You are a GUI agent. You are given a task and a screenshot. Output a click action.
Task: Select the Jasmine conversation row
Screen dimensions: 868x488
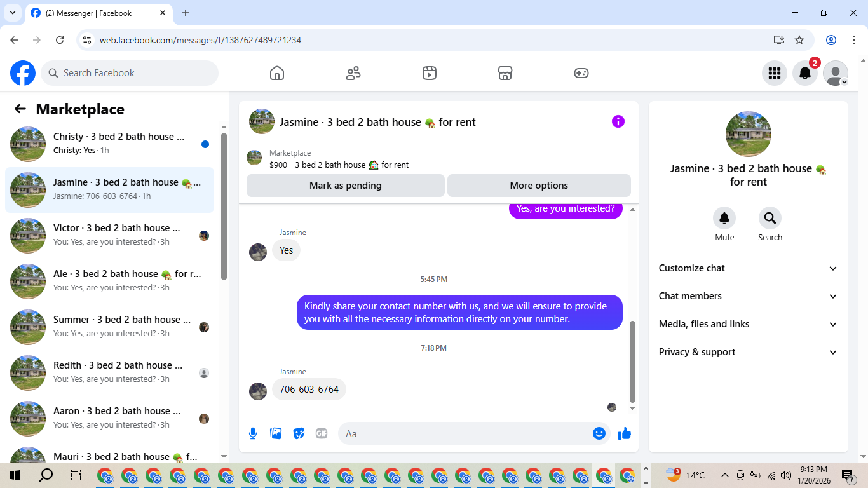(110, 190)
